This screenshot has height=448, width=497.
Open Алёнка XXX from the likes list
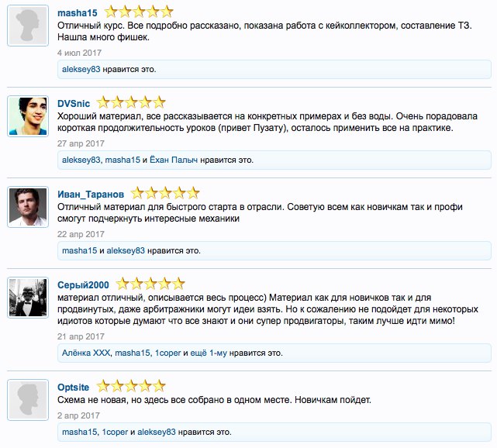tap(85, 353)
